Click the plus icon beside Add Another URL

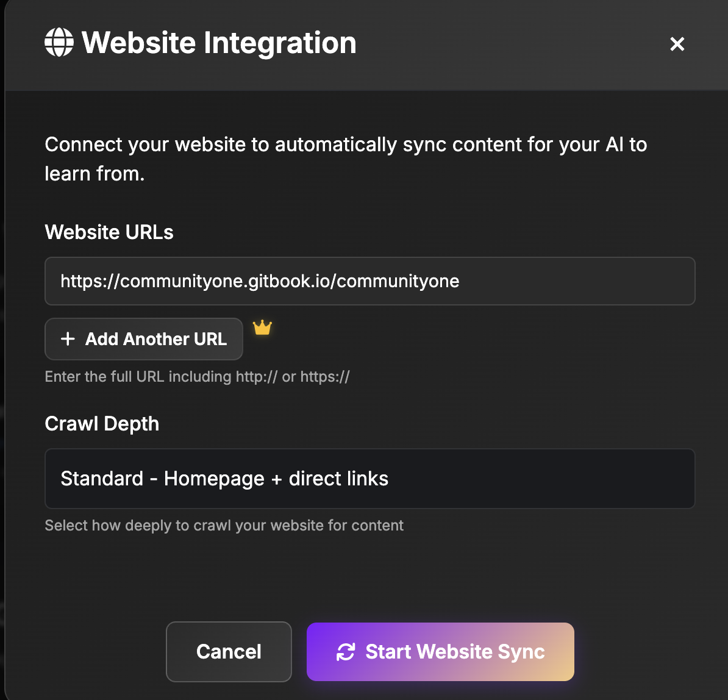(68, 339)
